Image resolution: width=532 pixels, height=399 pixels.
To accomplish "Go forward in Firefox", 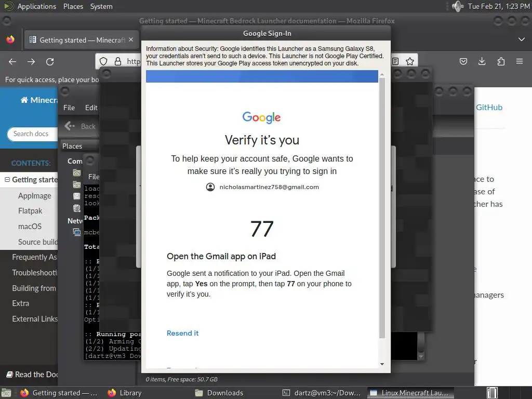I will pos(31,61).
